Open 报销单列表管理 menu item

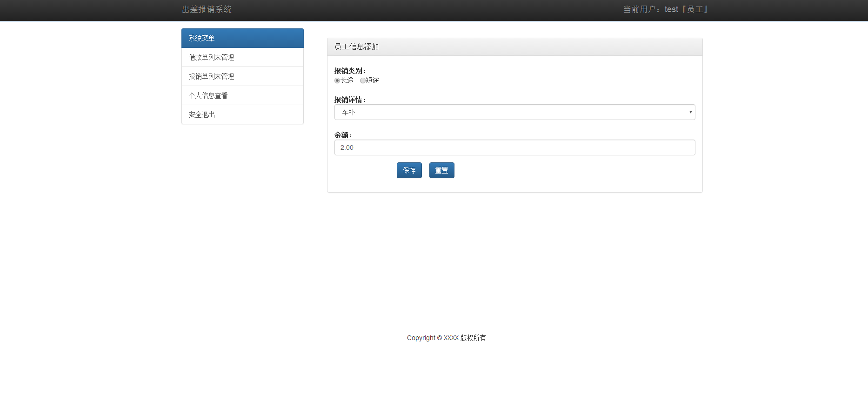tap(242, 76)
